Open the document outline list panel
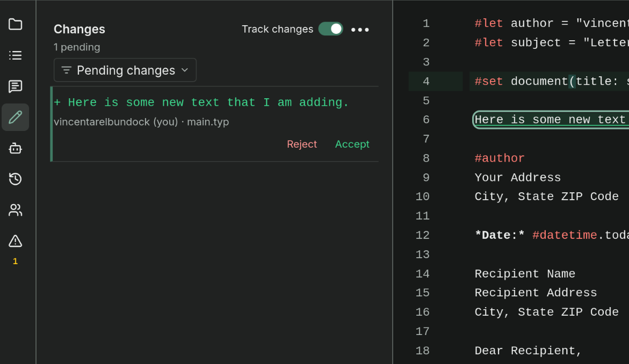This screenshot has width=629, height=364. click(x=15, y=55)
